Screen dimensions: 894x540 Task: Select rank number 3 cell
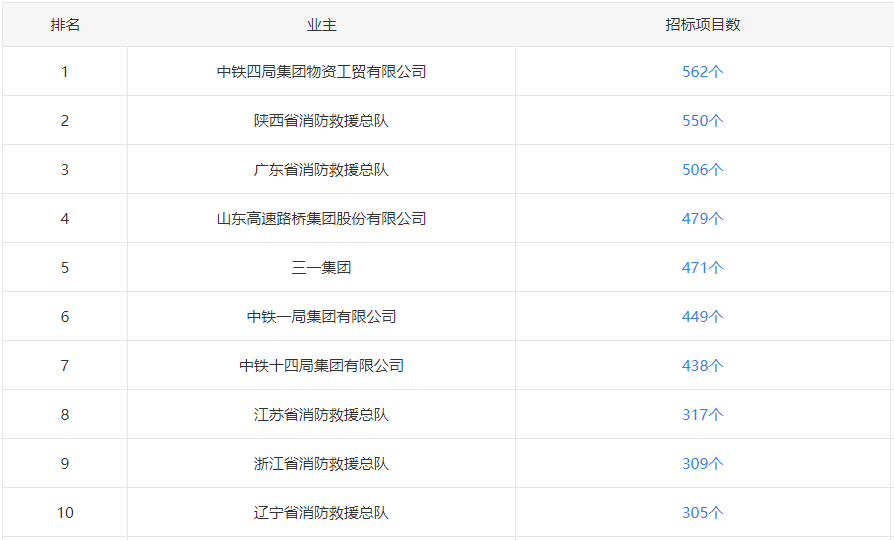point(65,170)
